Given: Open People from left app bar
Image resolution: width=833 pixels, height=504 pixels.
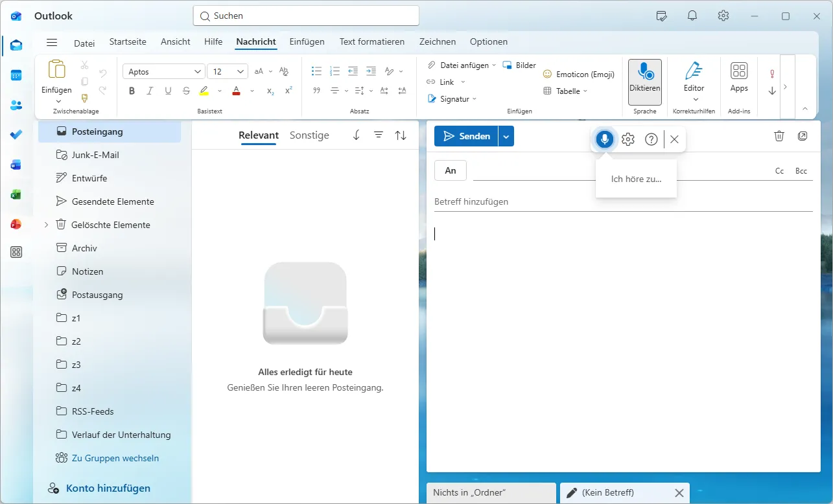Looking at the screenshot, I should [16, 105].
